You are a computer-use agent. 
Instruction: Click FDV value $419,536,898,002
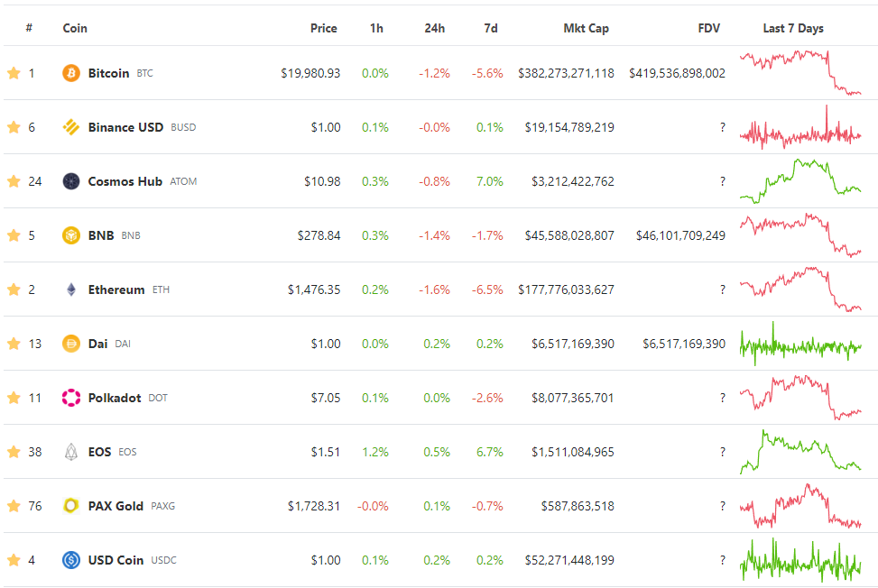(x=677, y=73)
